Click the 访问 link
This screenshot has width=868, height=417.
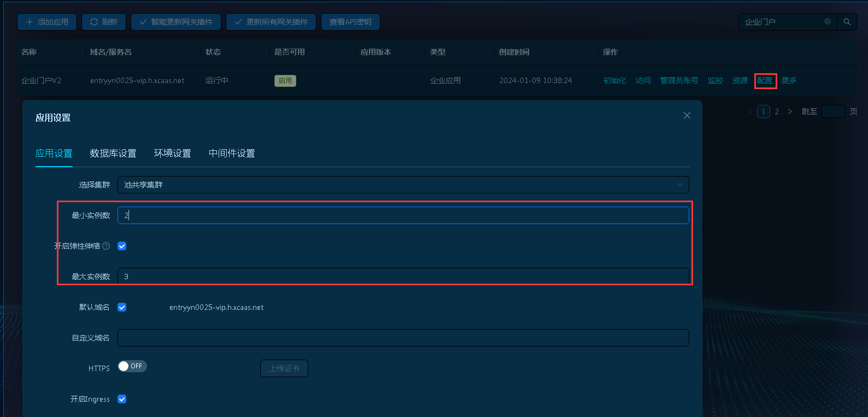(643, 80)
